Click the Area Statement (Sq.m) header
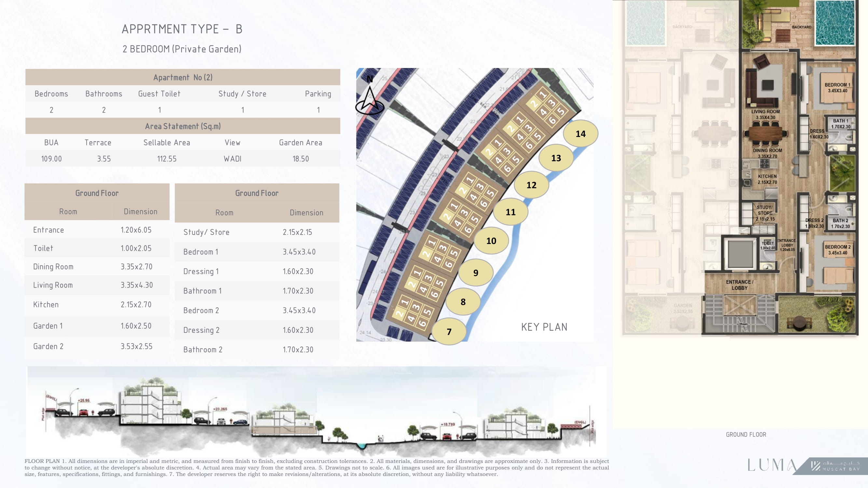The height and width of the screenshot is (488, 868). [x=183, y=126]
